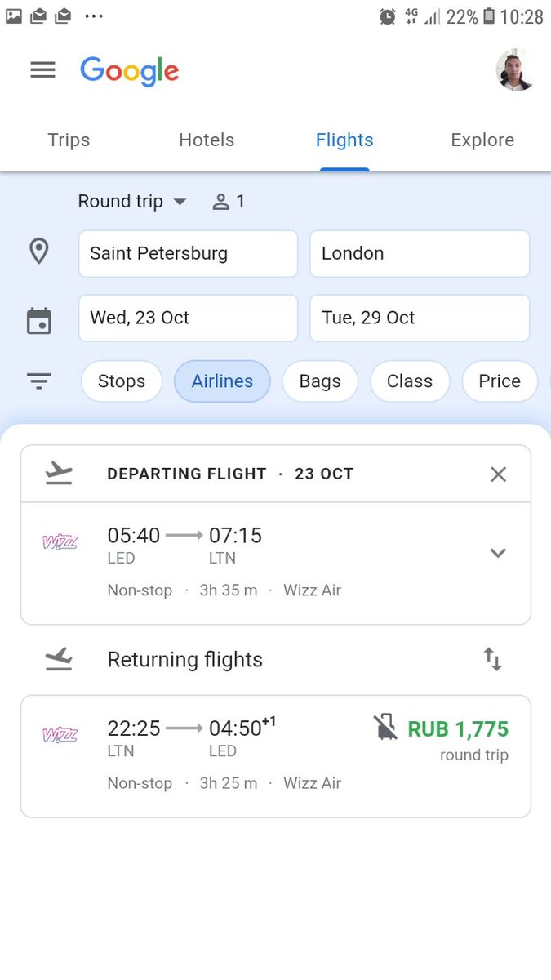Tap the calendar icon beside the dates
This screenshot has height=980, width=551.
click(39, 320)
